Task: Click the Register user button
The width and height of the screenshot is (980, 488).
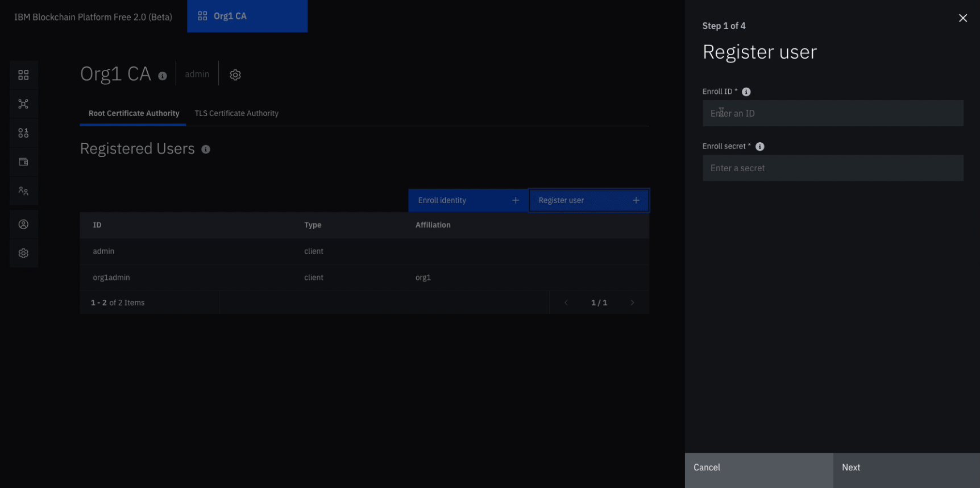Action: pyautogui.click(x=589, y=200)
